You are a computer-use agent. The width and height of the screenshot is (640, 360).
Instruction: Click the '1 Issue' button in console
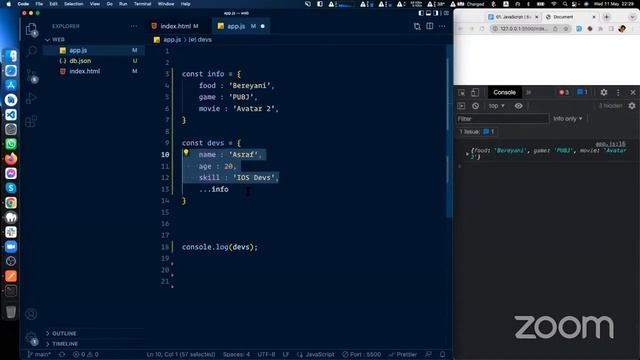tap(477, 131)
